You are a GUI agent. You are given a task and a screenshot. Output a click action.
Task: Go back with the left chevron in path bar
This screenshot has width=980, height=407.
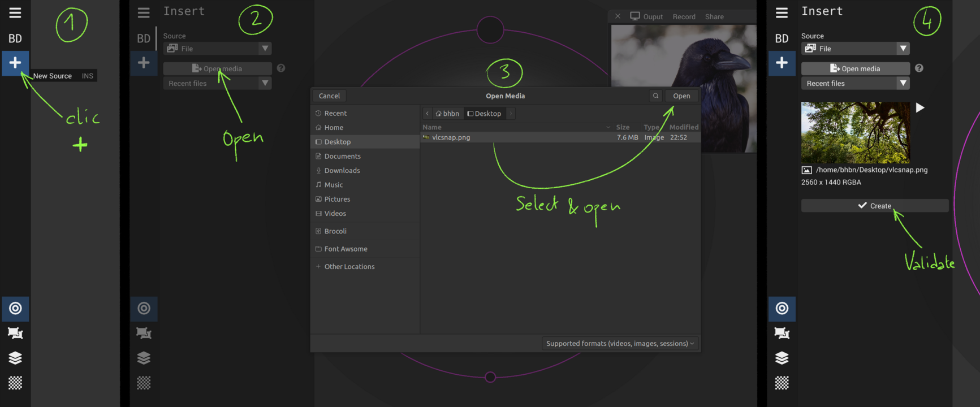click(x=427, y=114)
